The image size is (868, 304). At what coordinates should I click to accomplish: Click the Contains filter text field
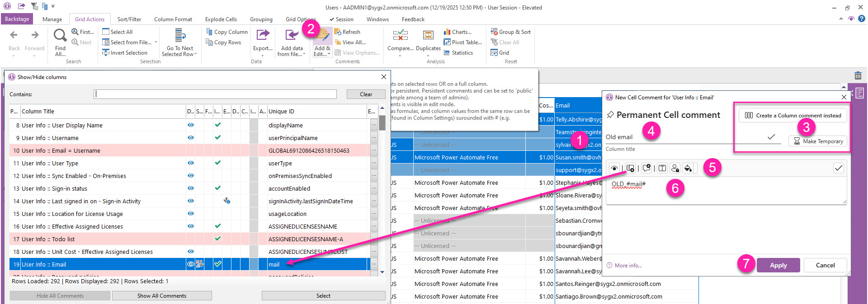(215, 94)
